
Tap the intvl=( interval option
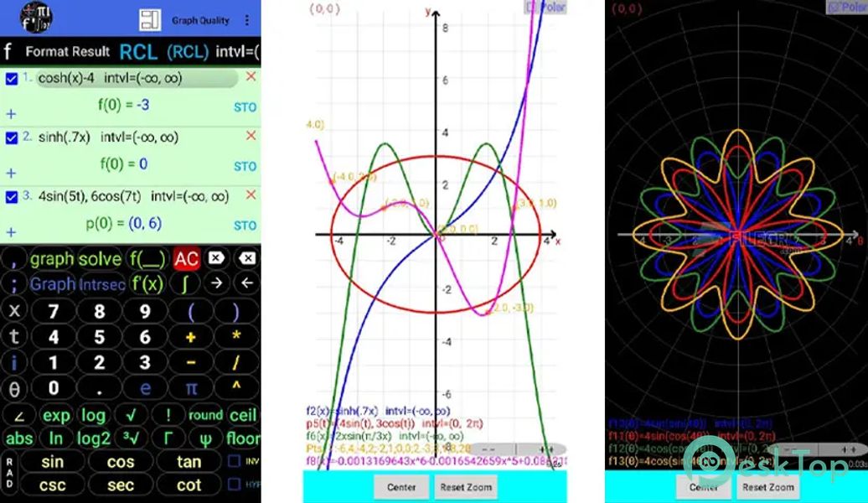tap(237, 51)
